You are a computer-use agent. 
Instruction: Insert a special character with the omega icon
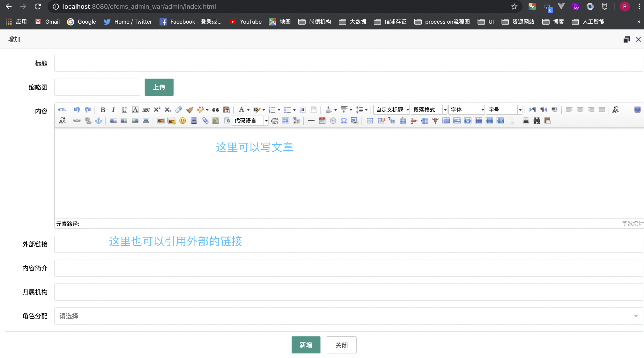pyautogui.click(x=344, y=120)
